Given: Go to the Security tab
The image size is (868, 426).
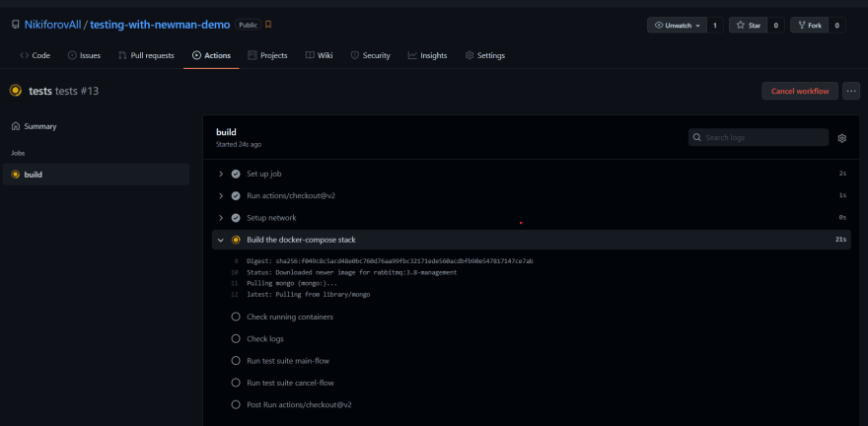Looking at the screenshot, I should [370, 55].
